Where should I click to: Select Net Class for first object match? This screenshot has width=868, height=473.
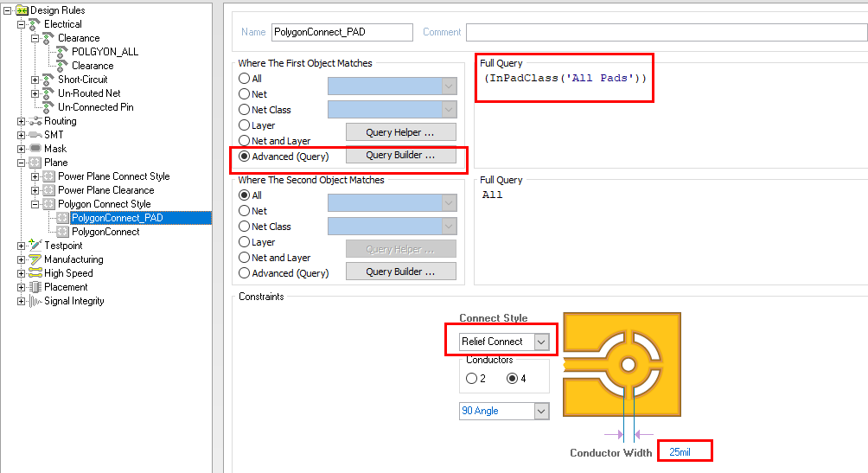(245, 110)
